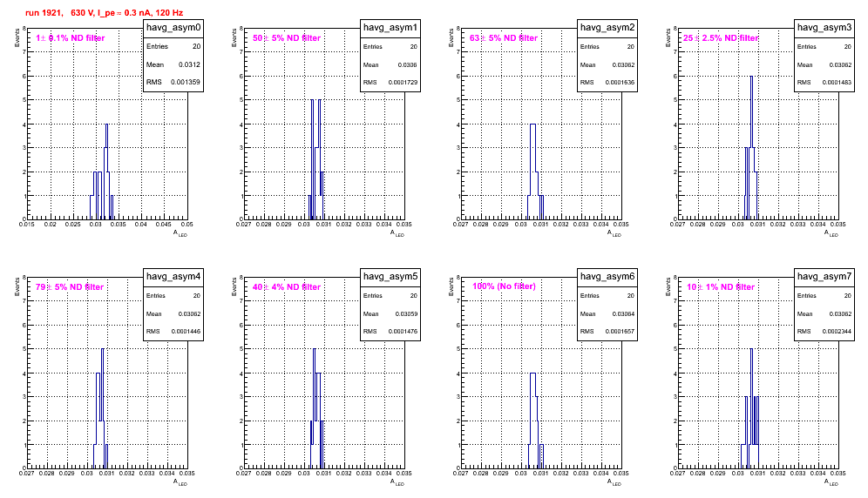Select the 79± 5% ND filter label
The width and height of the screenshot is (868, 498).
[x=70, y=287]
